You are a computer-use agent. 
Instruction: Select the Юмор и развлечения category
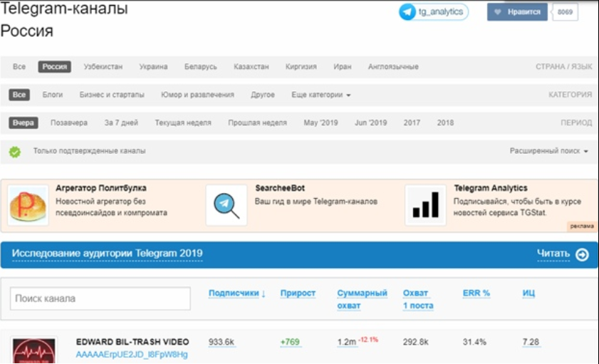(197, 95)
